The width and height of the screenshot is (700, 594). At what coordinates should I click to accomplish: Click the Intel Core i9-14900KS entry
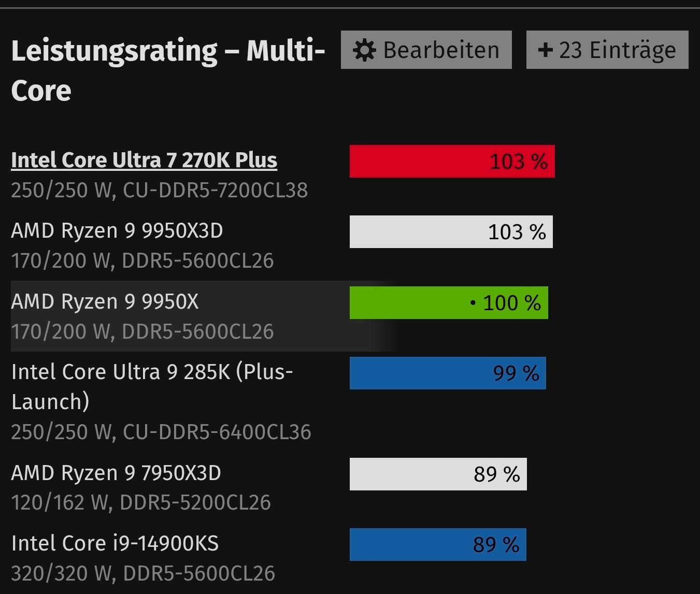115,543
